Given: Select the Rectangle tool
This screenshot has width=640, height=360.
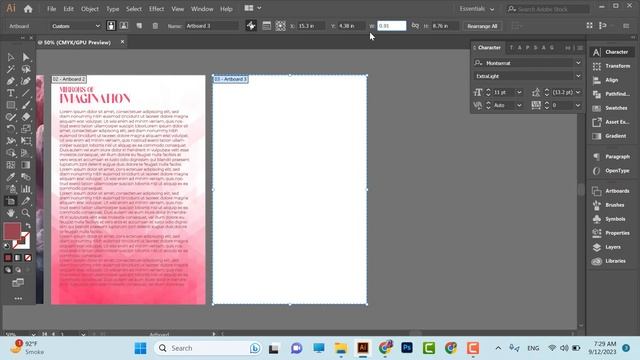Looking at the screenshot, I should [x=11, y=105].
